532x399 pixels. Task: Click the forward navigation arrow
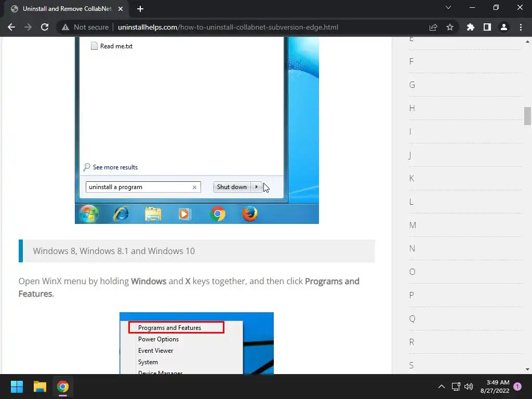28,27
